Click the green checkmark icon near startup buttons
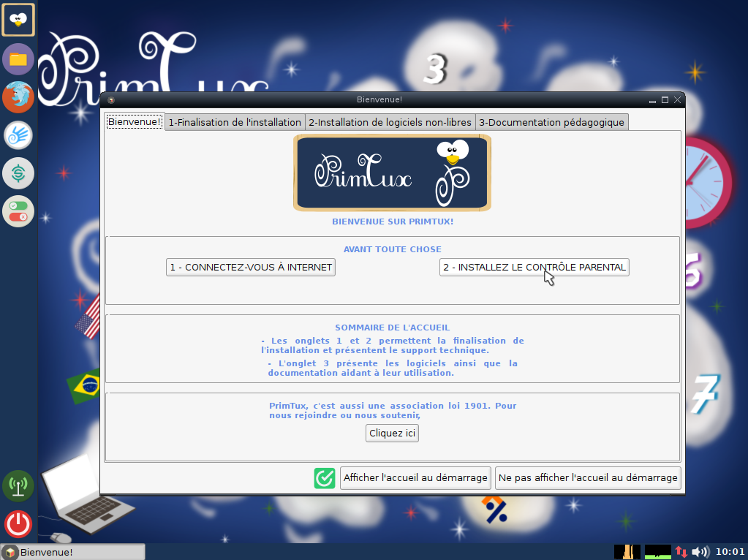The height and width of the screenshot is (560, 748). click(325, 478)
